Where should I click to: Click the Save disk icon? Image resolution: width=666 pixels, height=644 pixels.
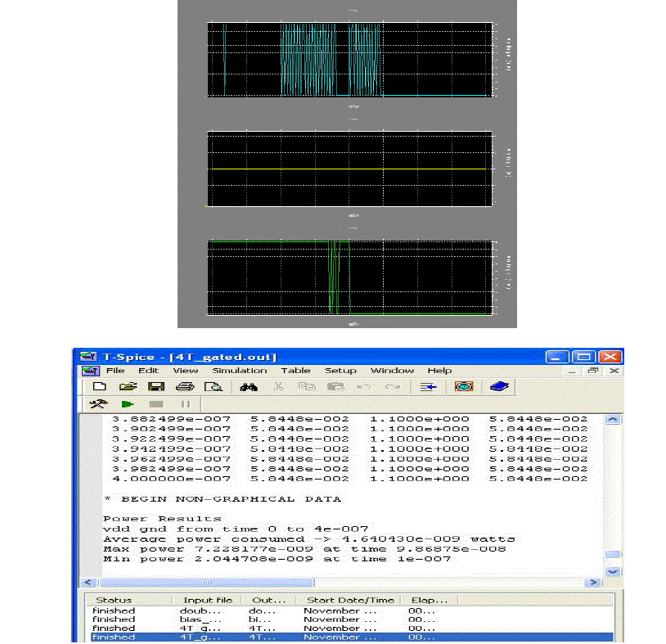point(155,387)
